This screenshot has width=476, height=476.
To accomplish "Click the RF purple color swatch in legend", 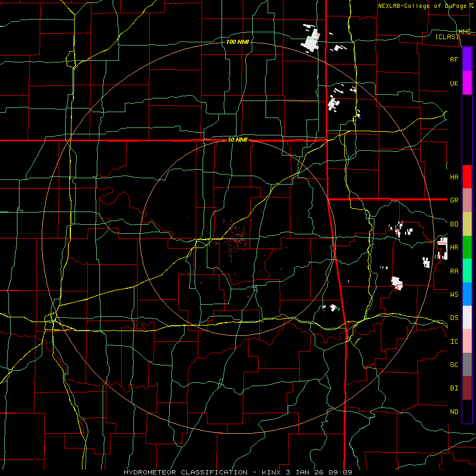I will pos(467,59).
